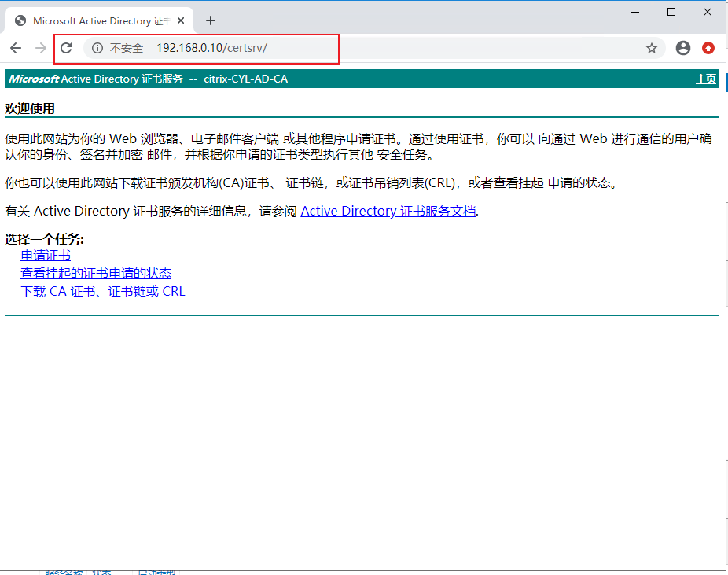The width and height of the screenshot is (728, 575).
Task: Click the 申请证书 task link
Action: pyautogui.click(x=46, y=255)
